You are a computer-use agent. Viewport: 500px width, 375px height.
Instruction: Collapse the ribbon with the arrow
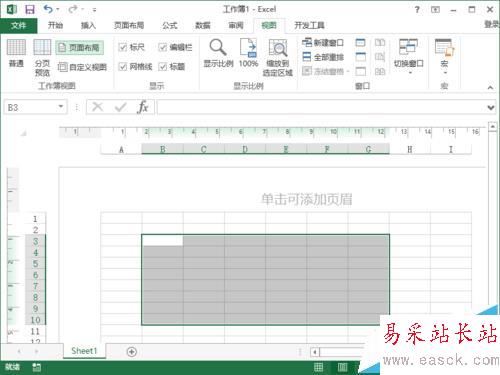(490, 87)
